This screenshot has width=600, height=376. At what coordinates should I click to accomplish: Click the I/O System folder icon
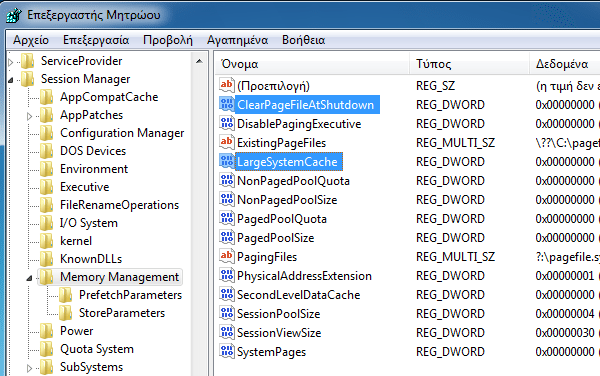[x=47, y=223]
